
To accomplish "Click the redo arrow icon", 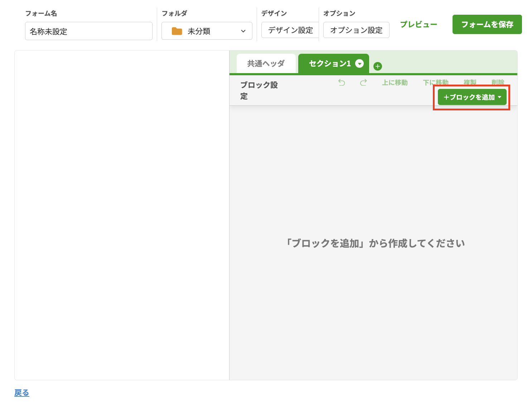I will coord(363,83).
